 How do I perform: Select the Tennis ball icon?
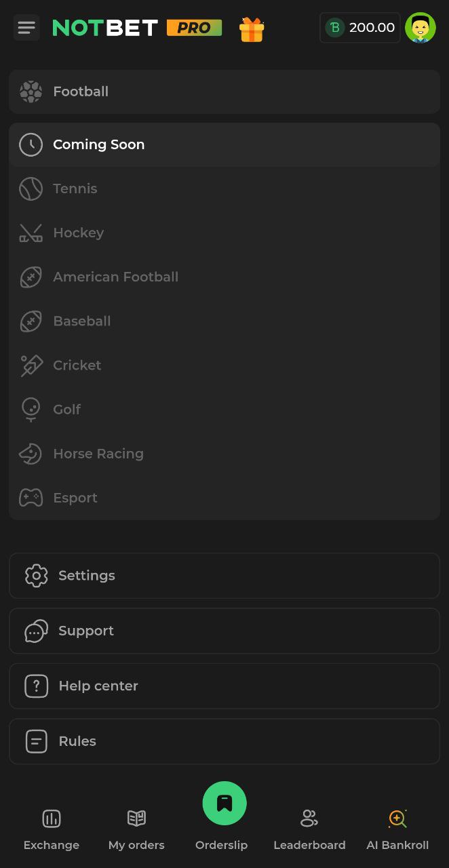[x=31, y=189]
